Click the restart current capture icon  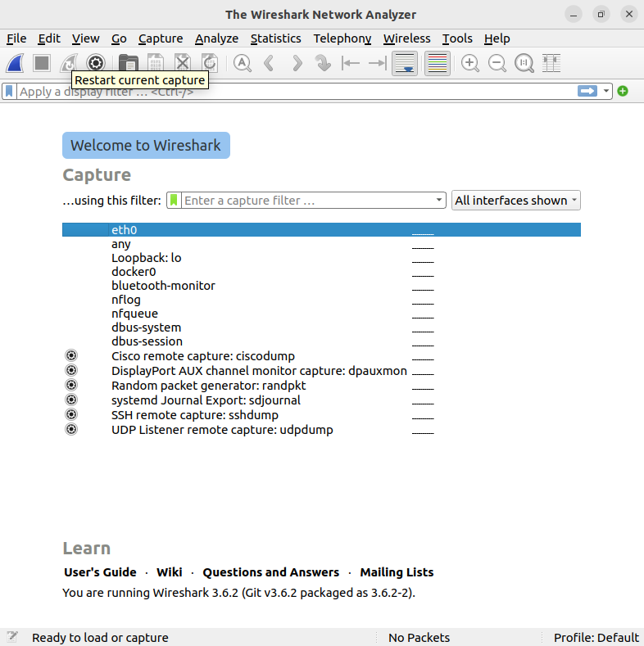click(x=69, y=63)
